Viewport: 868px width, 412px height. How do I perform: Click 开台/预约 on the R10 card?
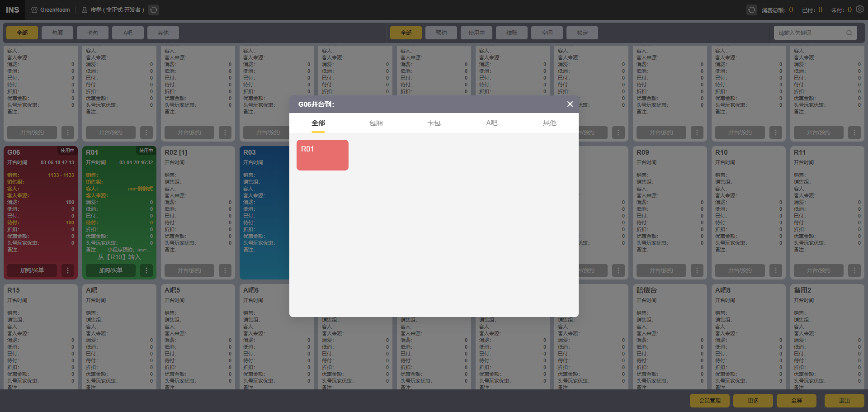click(x=740, y=270)
